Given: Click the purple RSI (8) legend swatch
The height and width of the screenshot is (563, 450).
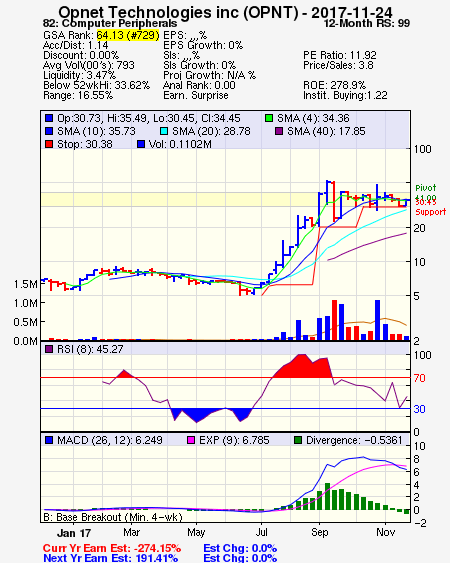Looking at the screenshot, I should point(49,349).
